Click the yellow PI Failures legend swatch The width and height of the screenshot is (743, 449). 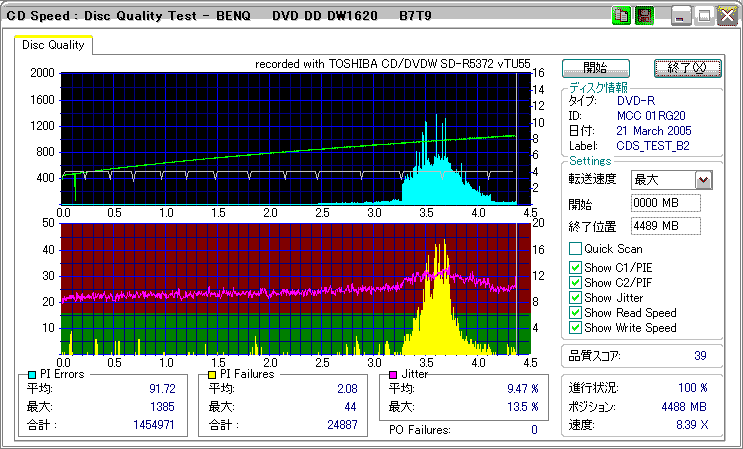coord(211,374)
